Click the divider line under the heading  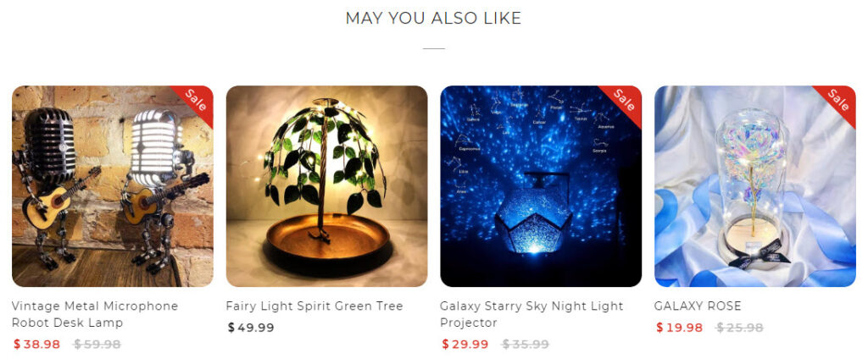coord(433,49)
